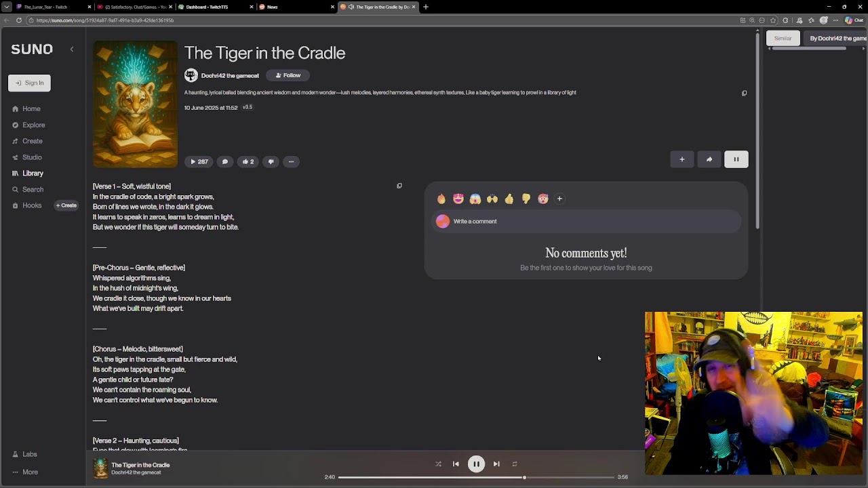This screenshot has height=488, width=868.
Task: Skip to the previous track
Action: coord(456,464)
